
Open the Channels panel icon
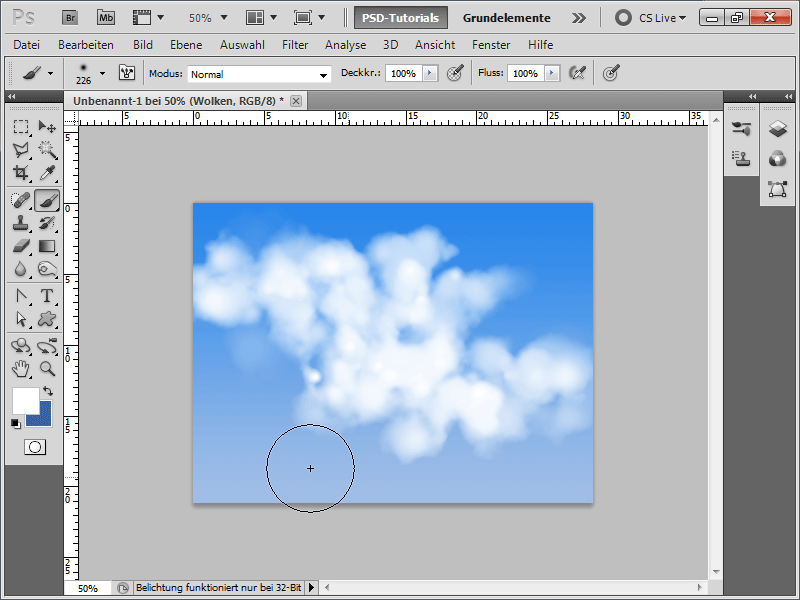pyautogui.click(x=778, y=159)
